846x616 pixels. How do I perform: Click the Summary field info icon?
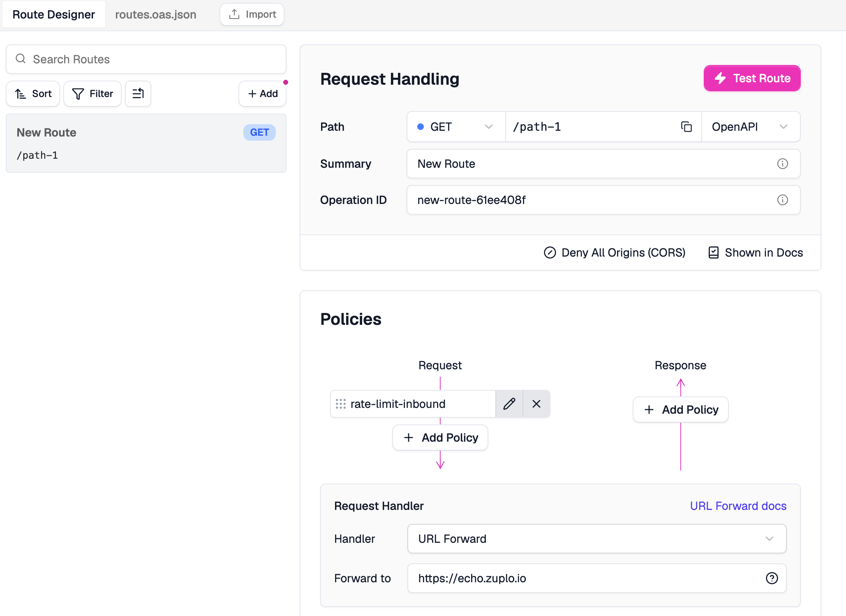coord(782,164)
